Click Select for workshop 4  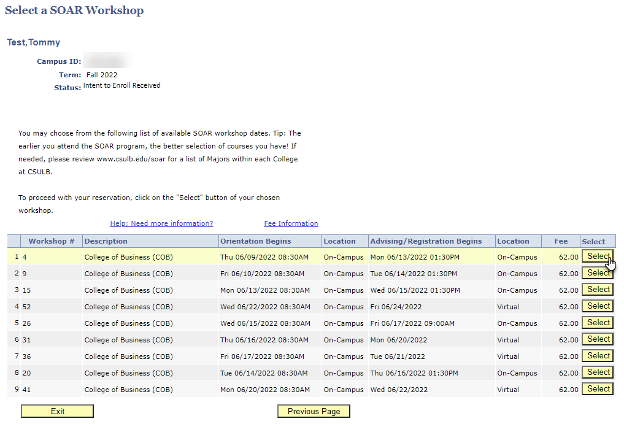pos(598,256)
